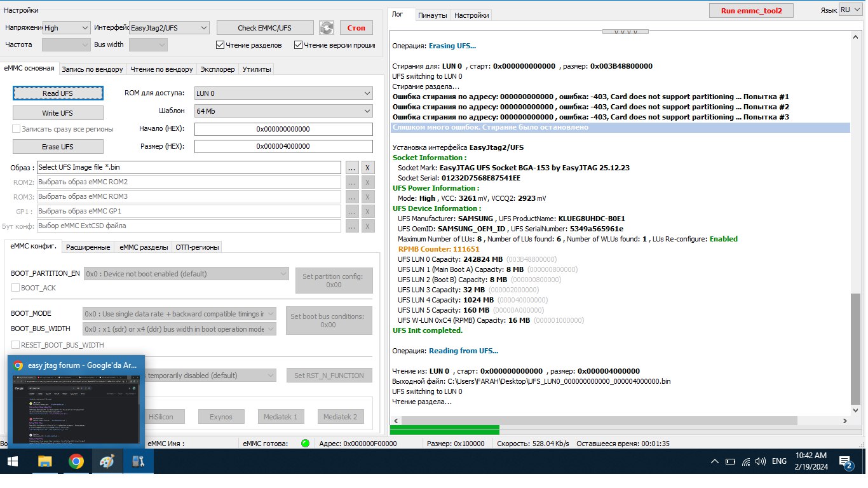The height and width of the screenshot is (488, 868).
Task: Click the Read UFS button
Action: click(58, 93)
